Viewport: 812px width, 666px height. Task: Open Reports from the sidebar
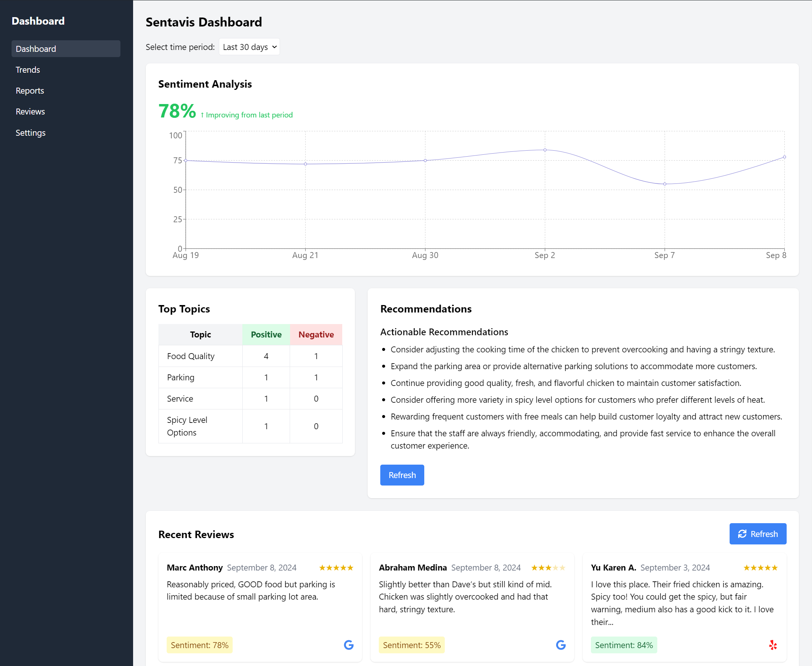point(30,91)
